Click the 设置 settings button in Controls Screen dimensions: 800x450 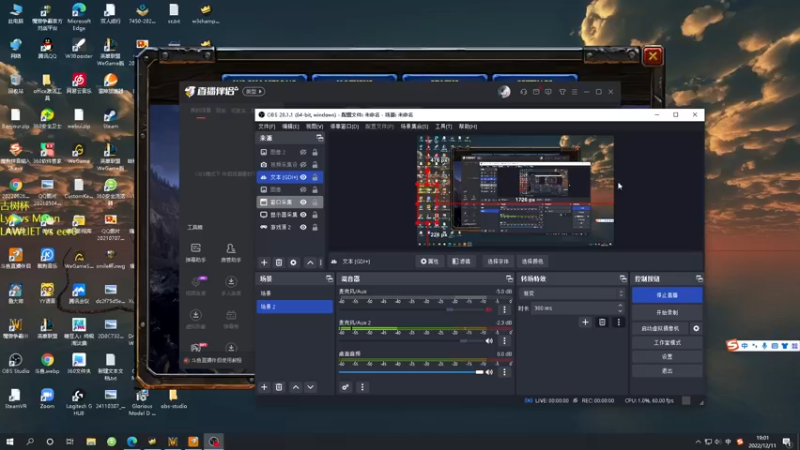[x=667, y=357]
